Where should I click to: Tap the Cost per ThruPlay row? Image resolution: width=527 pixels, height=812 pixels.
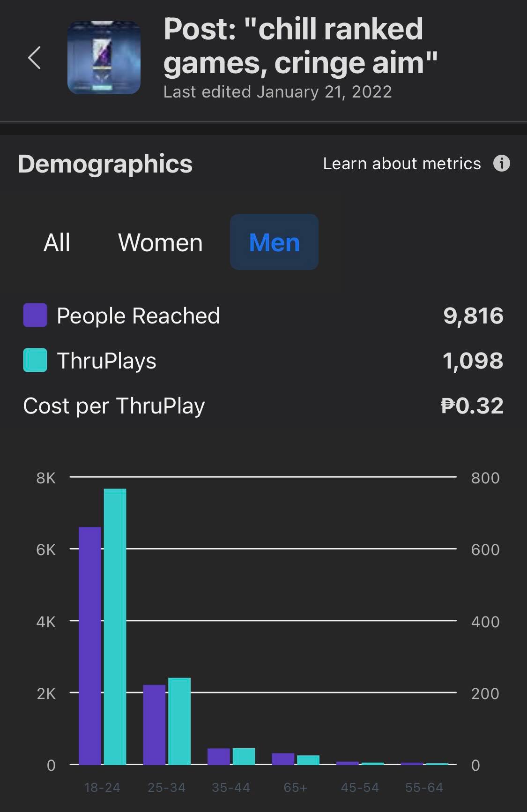[x=114, y=406]
